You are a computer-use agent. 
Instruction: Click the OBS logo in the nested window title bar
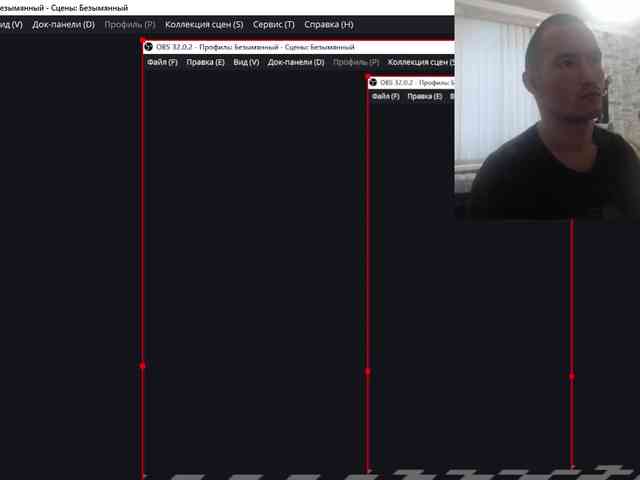[x=150, y=47]
